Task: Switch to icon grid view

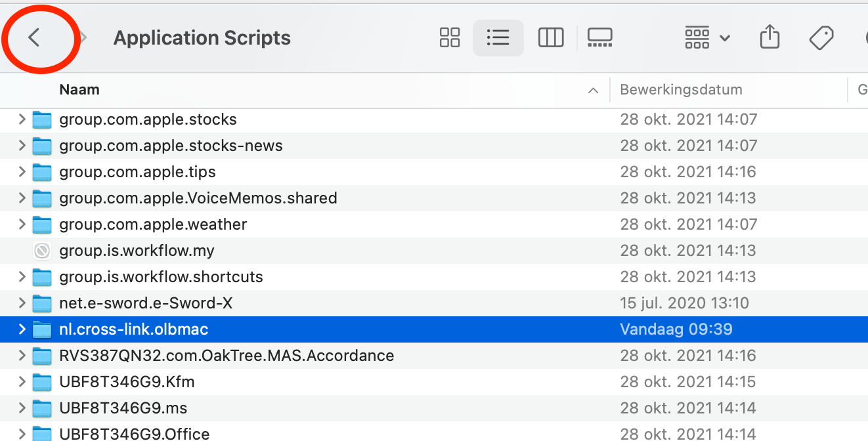Action: [x=450, y=37]
